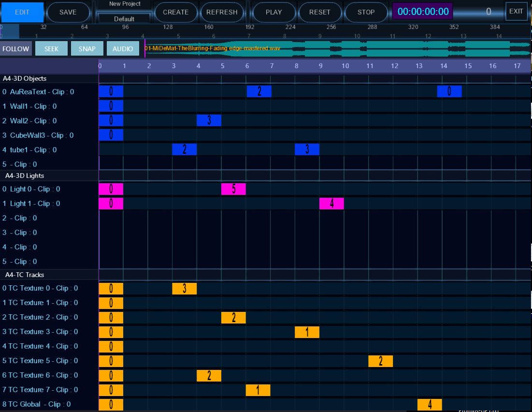Click the magenta clip 5 on Light 0

pyautogui.click(x=233, y=189)
